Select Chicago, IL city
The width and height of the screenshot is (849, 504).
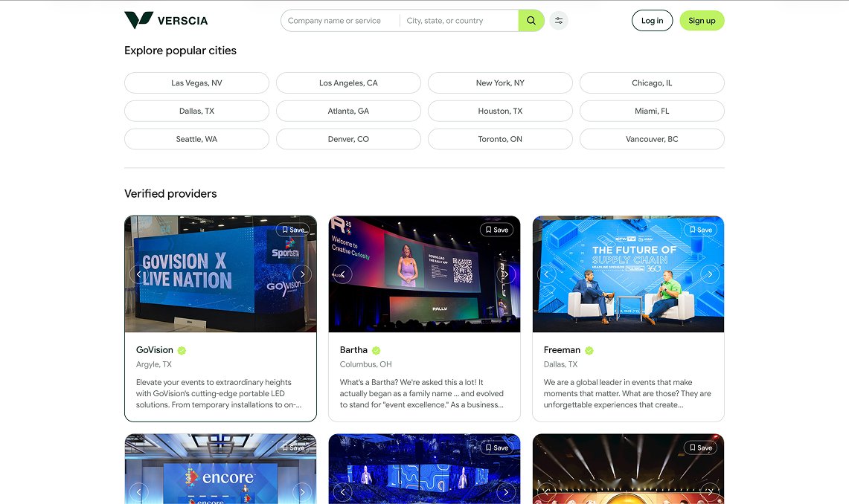(x=652, y=83)
